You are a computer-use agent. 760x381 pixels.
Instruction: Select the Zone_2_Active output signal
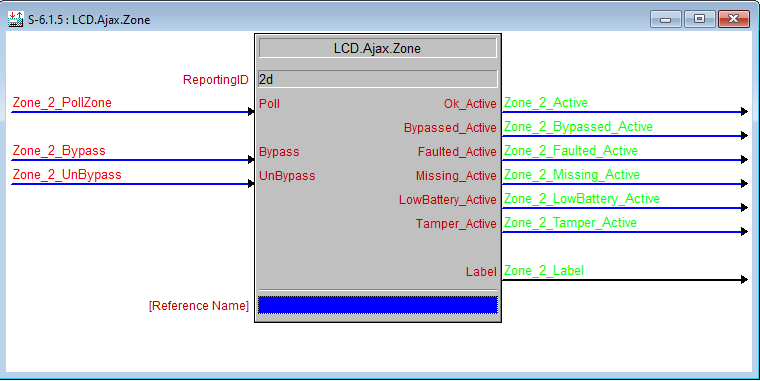click(546, 103)
